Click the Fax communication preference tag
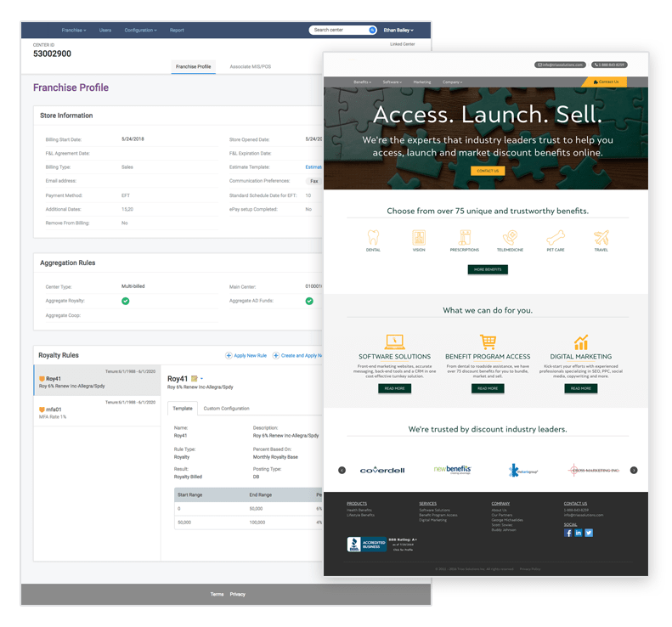 [x=313, y=181]
